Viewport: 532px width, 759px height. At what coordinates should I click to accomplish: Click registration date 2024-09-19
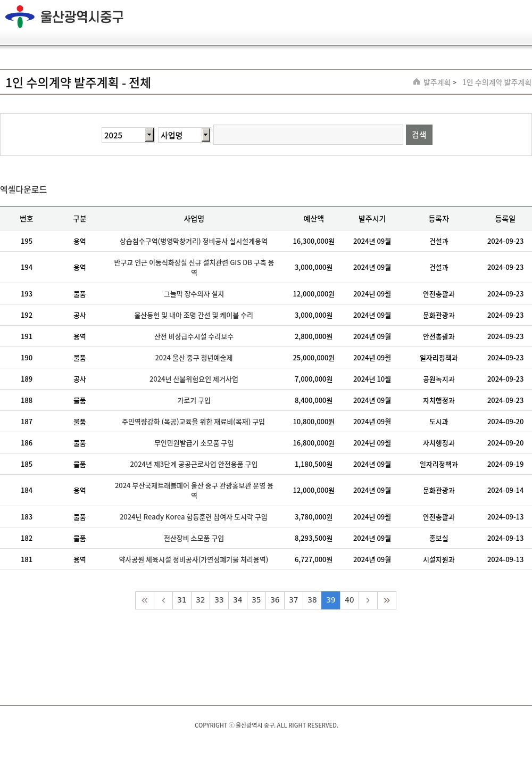pos(505,465)
